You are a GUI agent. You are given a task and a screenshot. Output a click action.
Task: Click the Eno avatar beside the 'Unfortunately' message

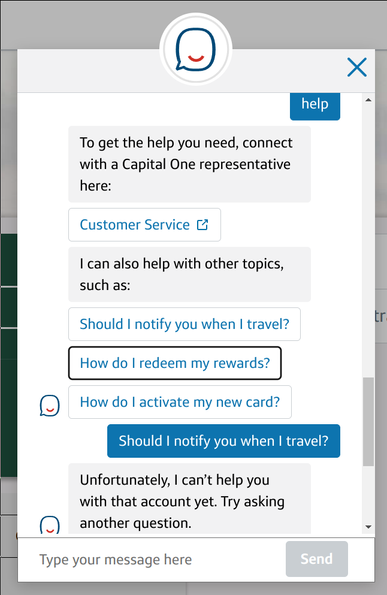[x=50, y=525]
